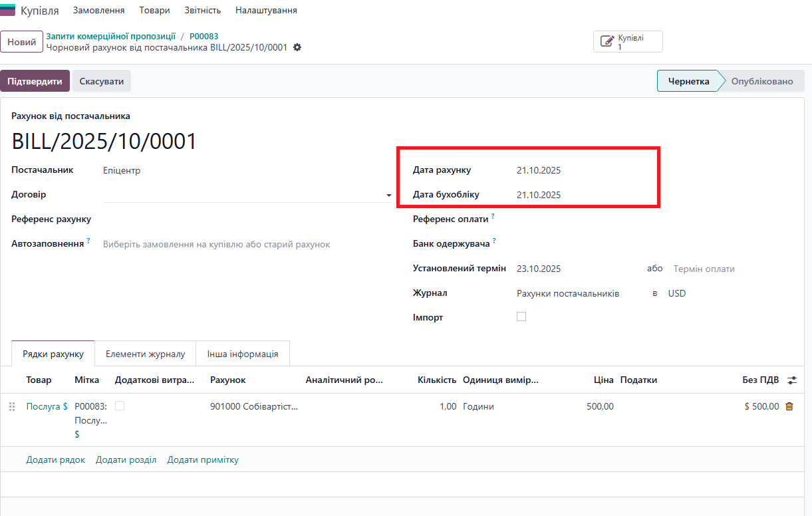Viewport: 812px width, 516px height.
Task: Open column settings adjust icon in table header
Action: tap(791, 380)
